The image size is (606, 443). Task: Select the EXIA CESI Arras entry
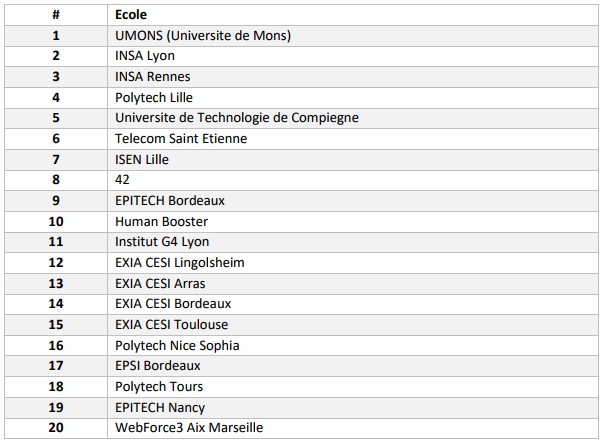[x=160, y=283]
